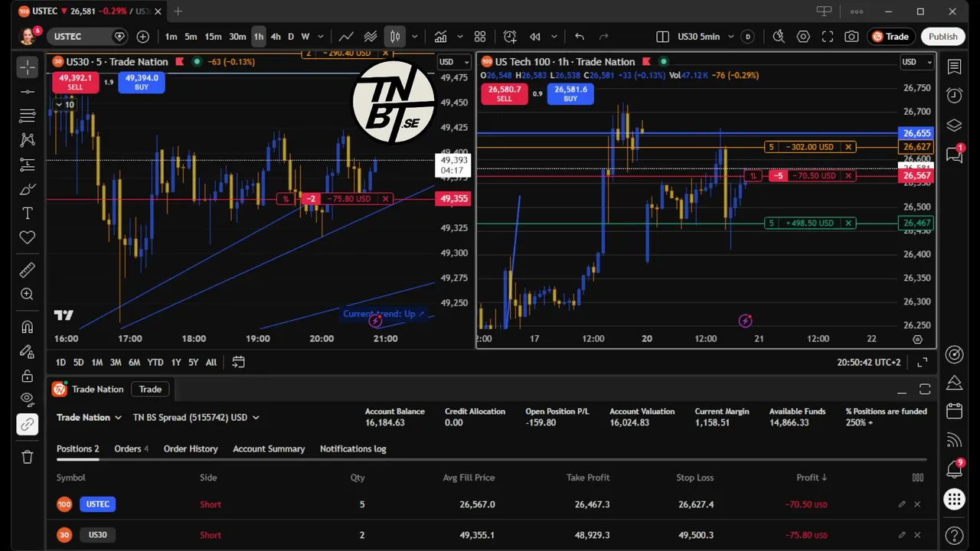Open the Order History tab
The height and width of the screenshot is (551, 980).
[x=191, y=448]
